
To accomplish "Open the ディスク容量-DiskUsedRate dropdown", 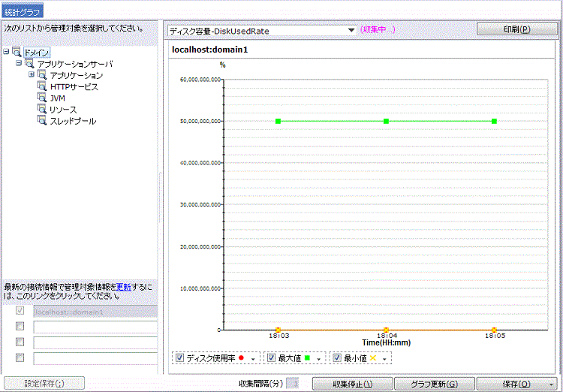I will 351,31.
